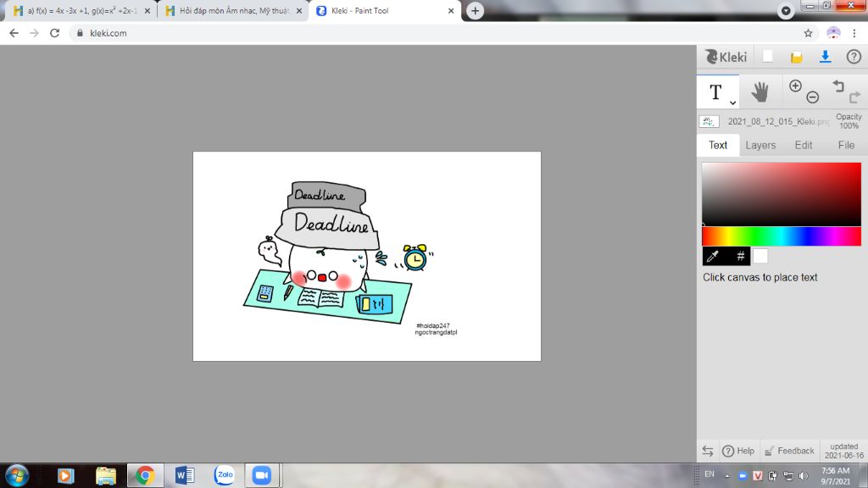Viewport: 868px width, 488px height.
Task: Zoom out with the minus magnifier
Action: (x=813, y=97)
